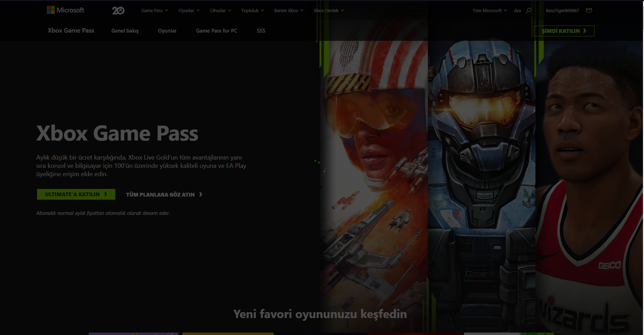Select the Genel bakış tab

click(x=125, y=31)
